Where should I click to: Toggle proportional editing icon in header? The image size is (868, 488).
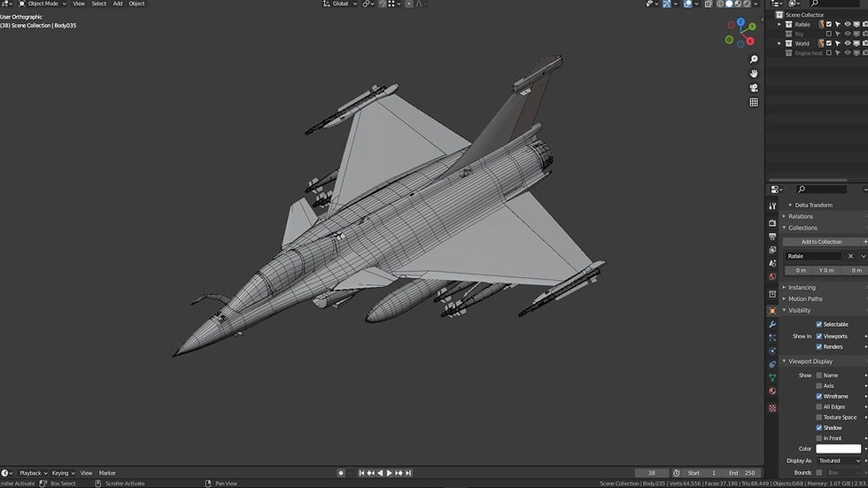409,4
